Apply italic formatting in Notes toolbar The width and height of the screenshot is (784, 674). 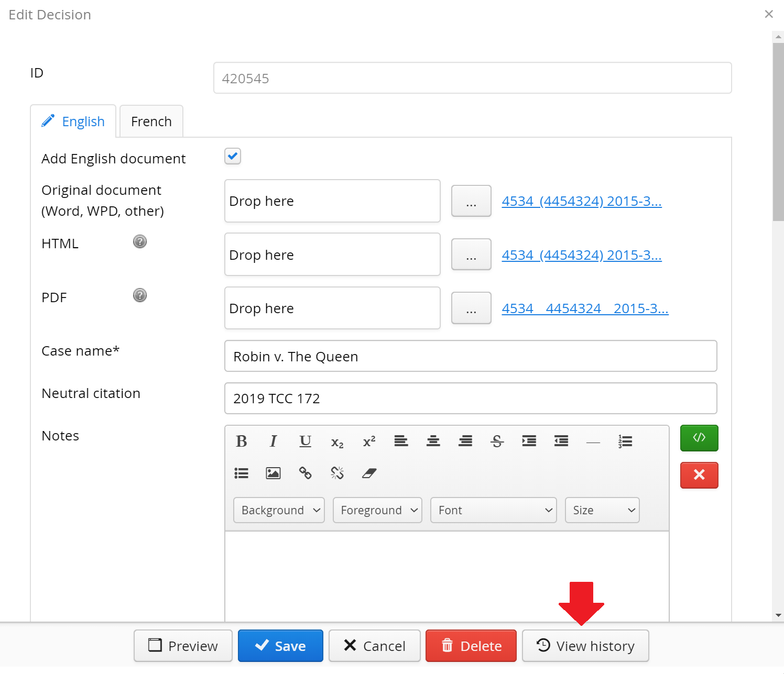coord(273,441)
